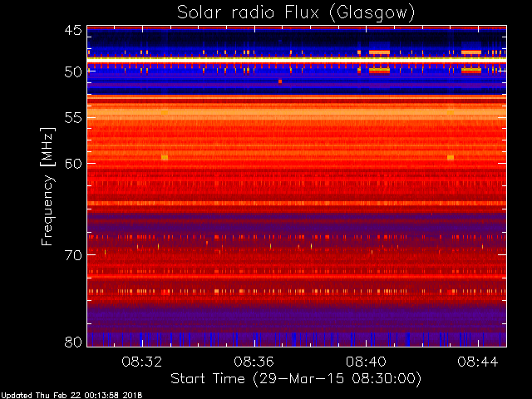Screen dimensions: 532x399
Task: Click the 08:44 time tick label
Action: coord(478,362)
